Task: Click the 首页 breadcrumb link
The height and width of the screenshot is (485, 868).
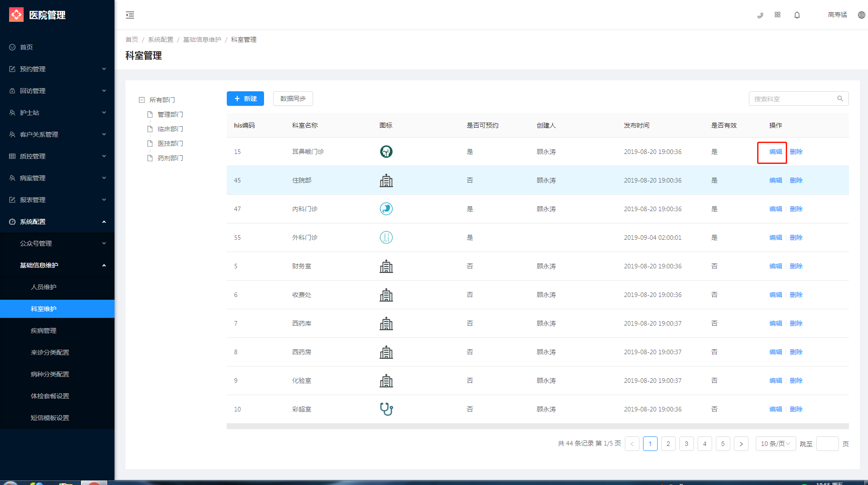Action: (132, 40)
